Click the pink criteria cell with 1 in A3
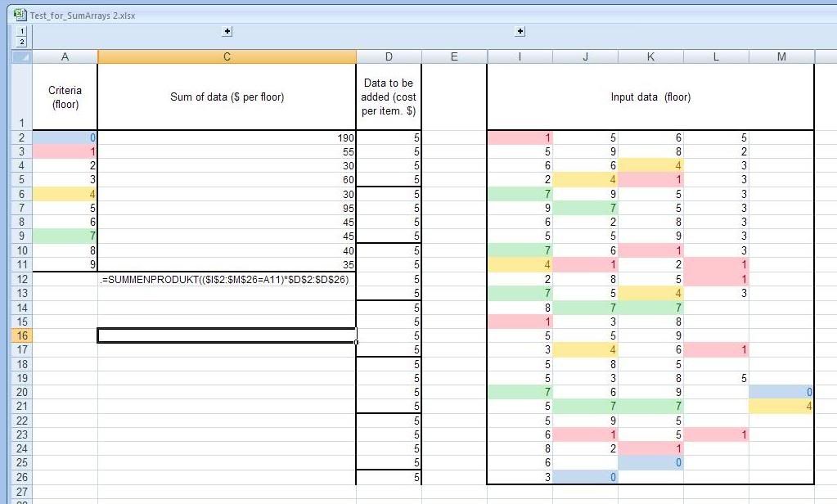837x504 pixels. [65, 151]
